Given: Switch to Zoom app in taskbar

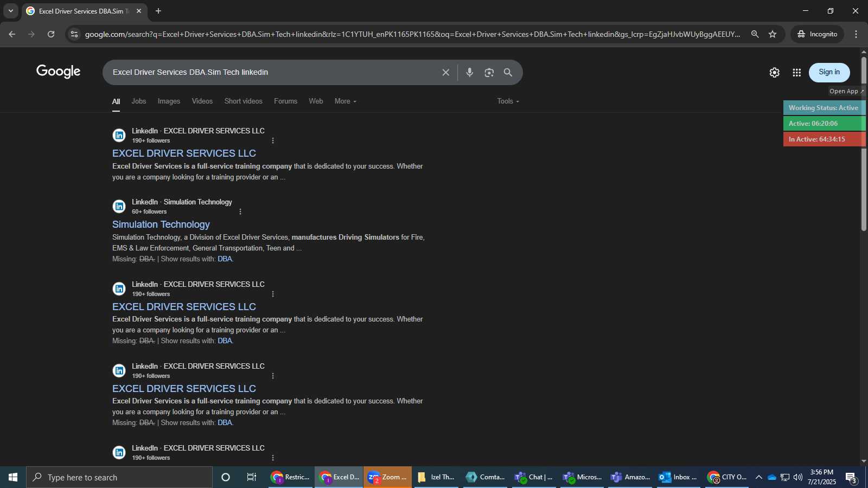Looking at the screenshot, I should tap(387, 477).
